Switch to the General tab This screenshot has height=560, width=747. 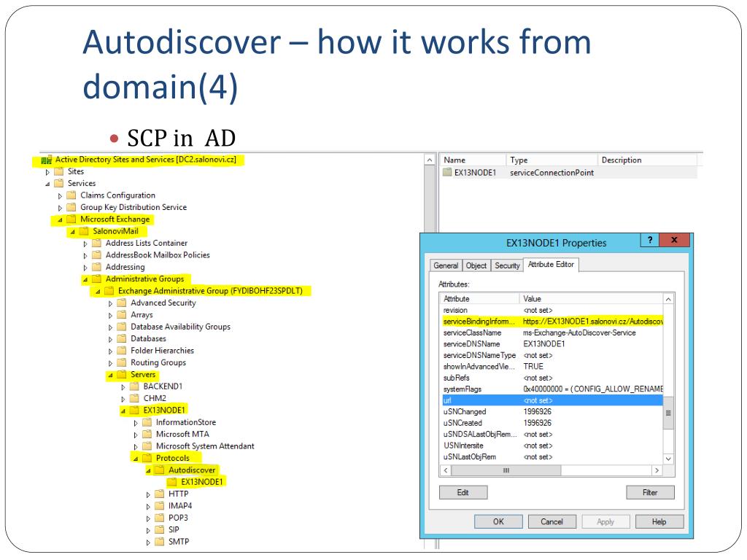tap(446, 265)
